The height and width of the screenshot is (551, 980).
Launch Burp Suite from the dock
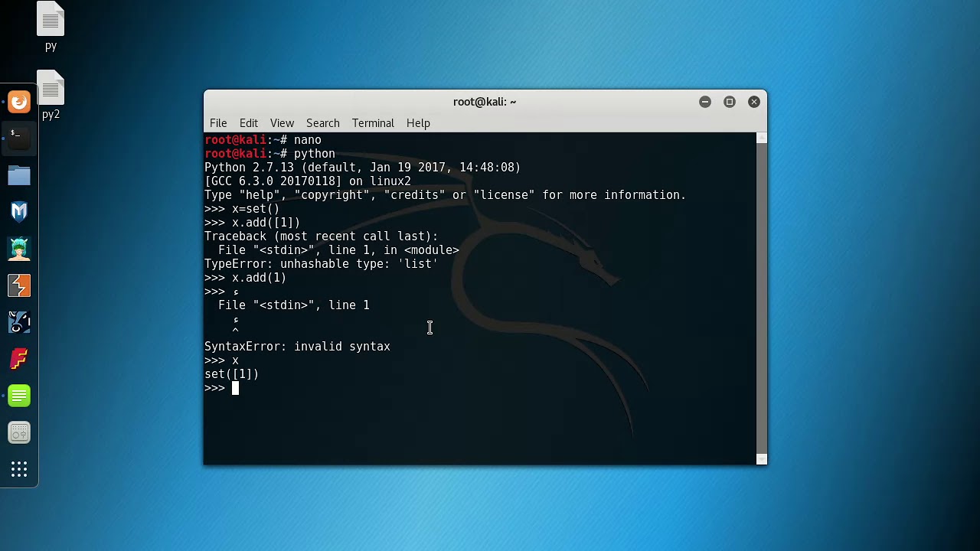point(19,285)
